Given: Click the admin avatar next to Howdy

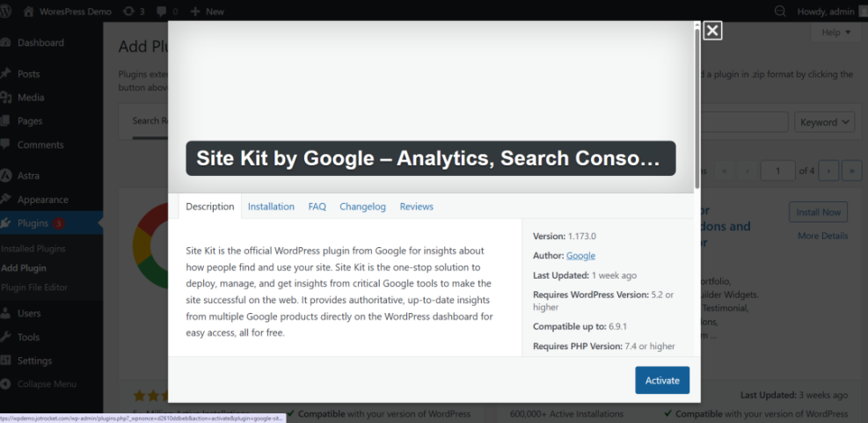Looking at the screenshot, I should pos(863,11).
